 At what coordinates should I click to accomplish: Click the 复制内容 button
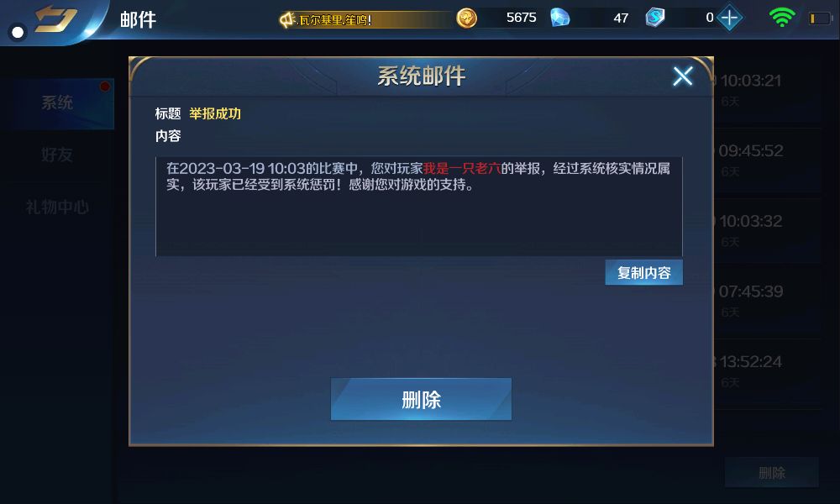644,273
